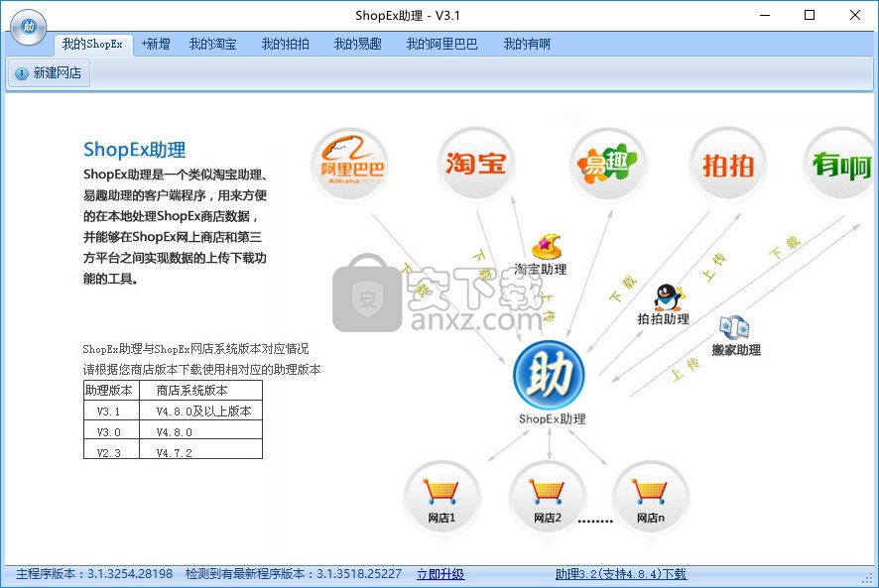879x588 pixels.
Task: Click the 搬家助理 icon
Action: point(734,328)
